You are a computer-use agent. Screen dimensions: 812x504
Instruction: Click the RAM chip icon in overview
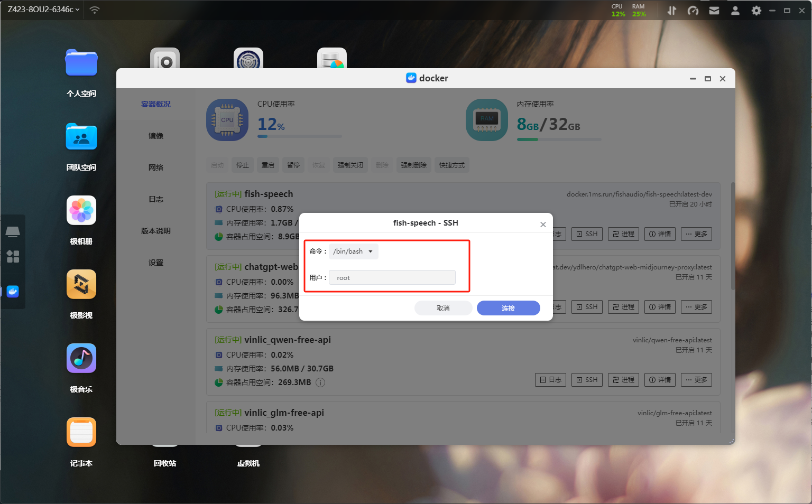coord(487,120)
